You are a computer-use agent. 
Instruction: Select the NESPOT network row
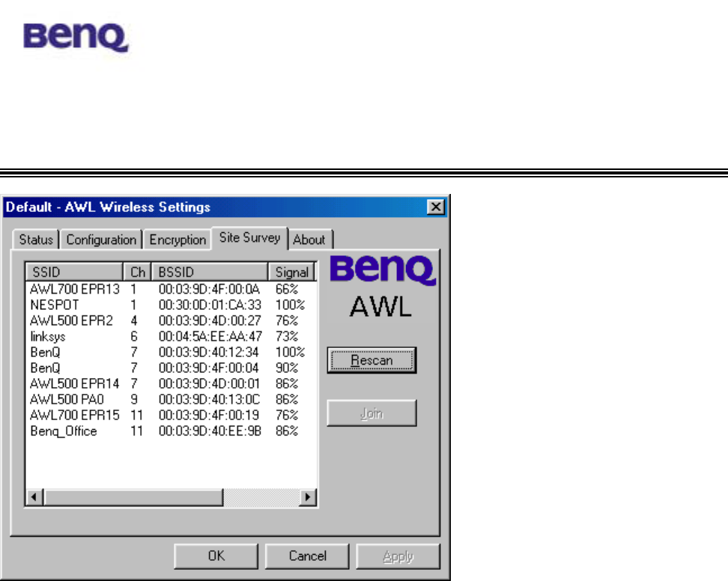point(171,305)
